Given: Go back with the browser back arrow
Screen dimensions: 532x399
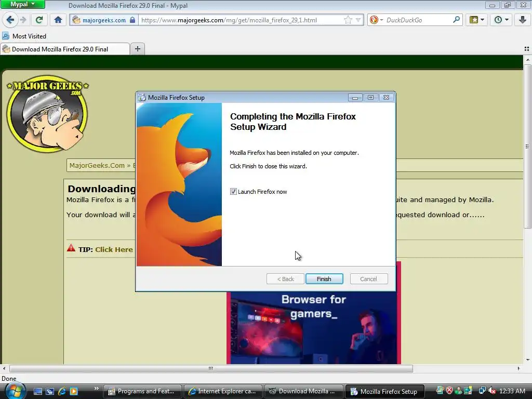Looking at the screenshot, I should [x=10, y=20].
